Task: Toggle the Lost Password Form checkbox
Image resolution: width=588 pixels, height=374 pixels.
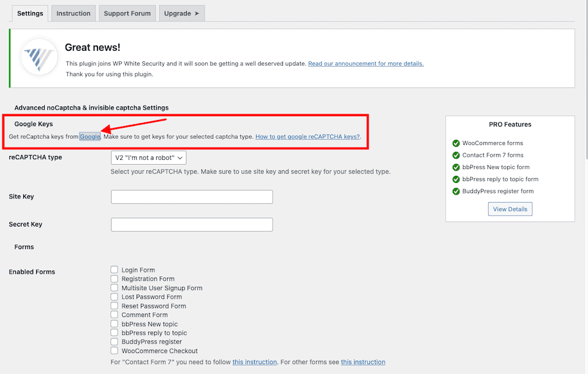Action: (x=115, y=297)
